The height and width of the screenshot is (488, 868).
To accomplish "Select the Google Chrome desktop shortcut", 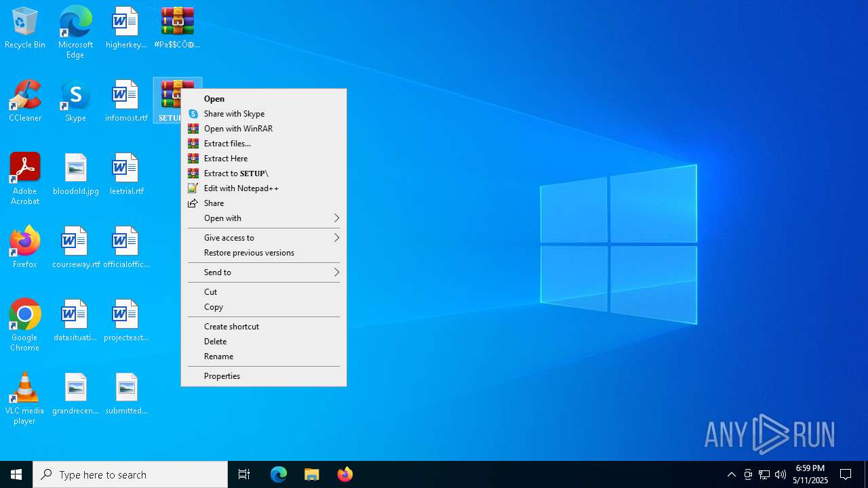I will pos(25,325).
